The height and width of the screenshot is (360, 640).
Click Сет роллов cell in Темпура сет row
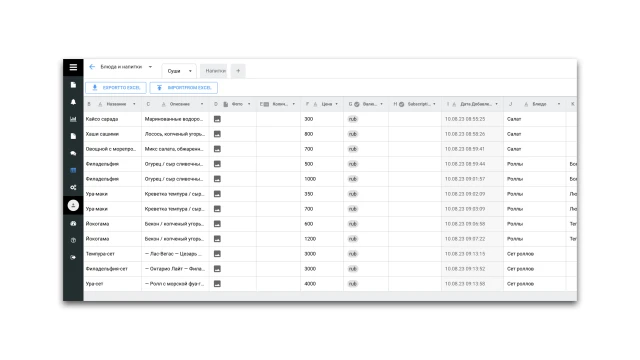pyautogui.click(x=535, y=253)
